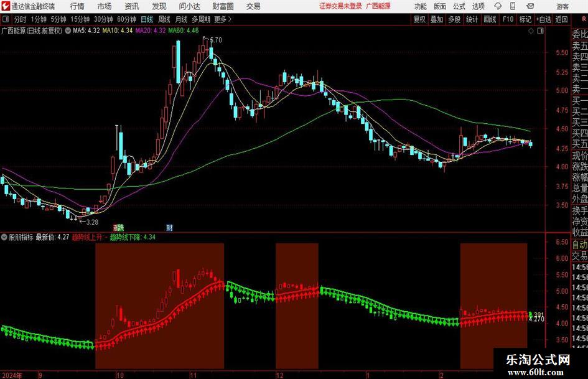
Task: Open the 问小达 menu
Action: coord(189,6)
